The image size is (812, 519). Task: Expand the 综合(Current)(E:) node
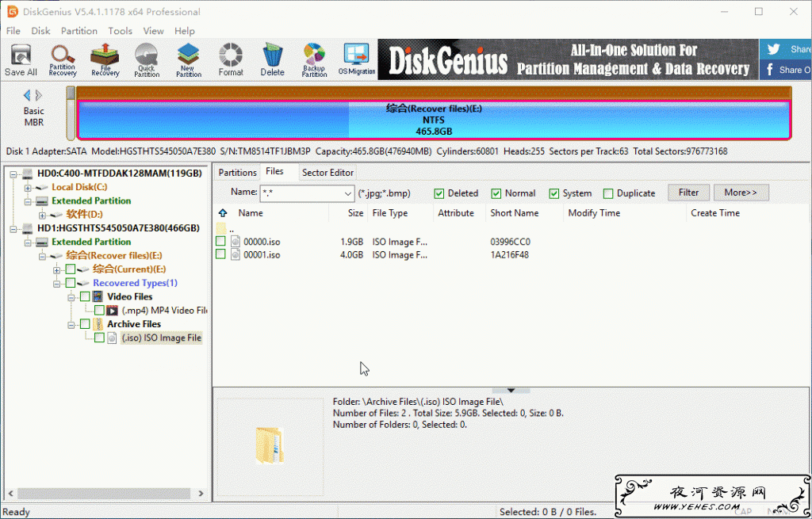point(57,270)
